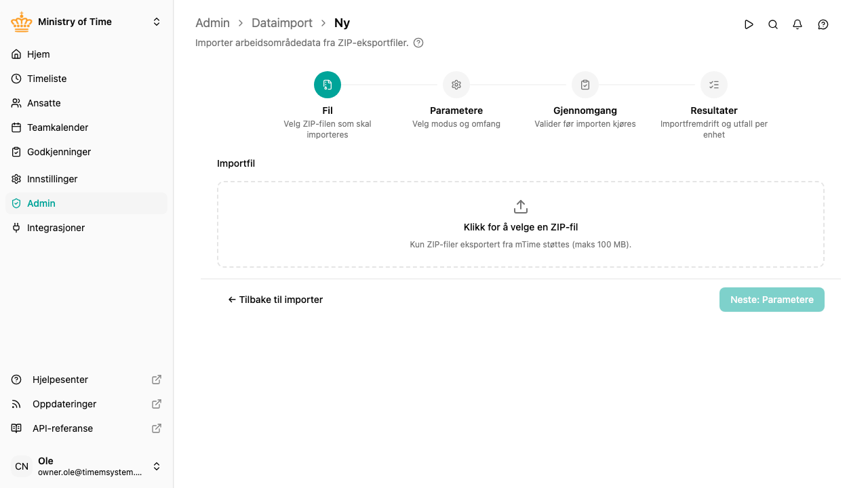Click the Integrasjoner plug icon
The image size is (868, 488).
pos(16,228)
